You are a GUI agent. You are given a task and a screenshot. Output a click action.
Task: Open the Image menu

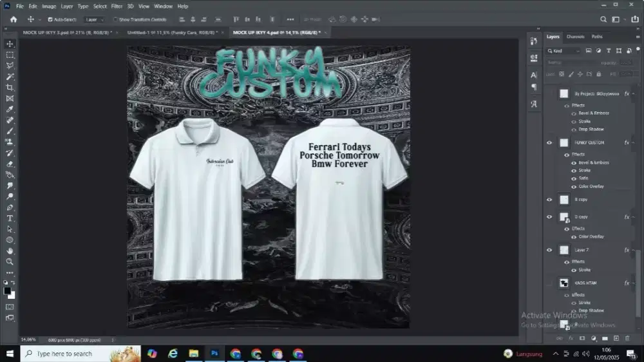[x=49, y=6]
